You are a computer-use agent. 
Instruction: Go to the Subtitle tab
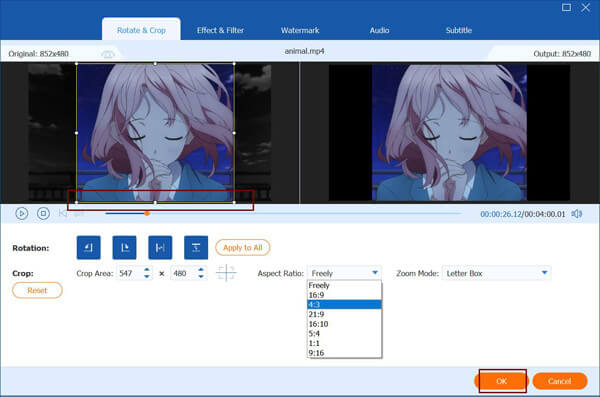[458, 30]
